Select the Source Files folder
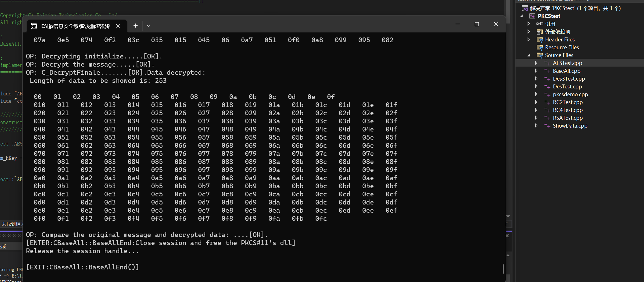 point(559,55)
